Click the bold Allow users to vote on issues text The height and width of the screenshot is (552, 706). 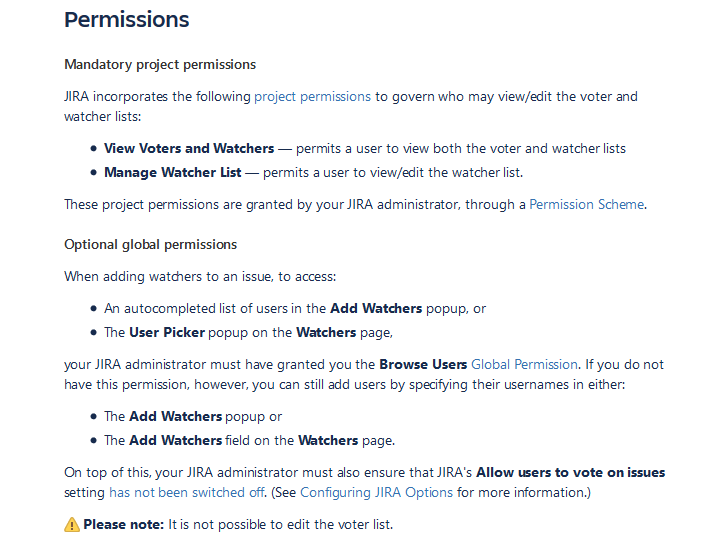[570, 472]
